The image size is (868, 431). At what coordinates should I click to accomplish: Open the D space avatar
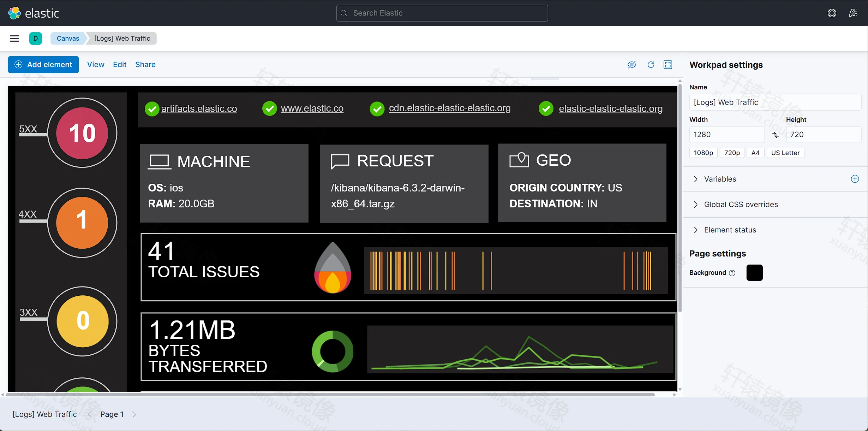(x=36, y=39)
